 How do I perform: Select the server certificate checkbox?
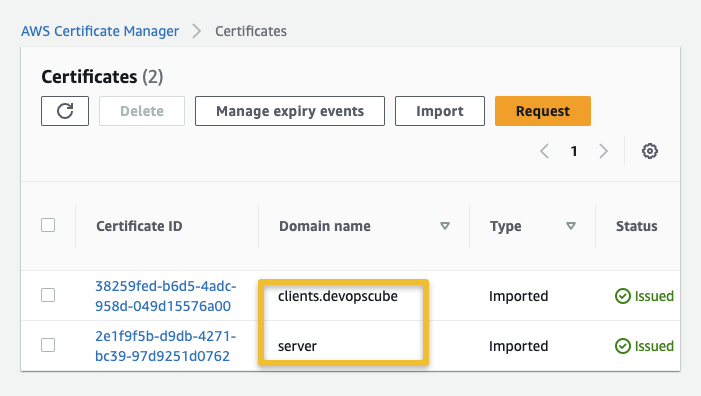point(48,345)
